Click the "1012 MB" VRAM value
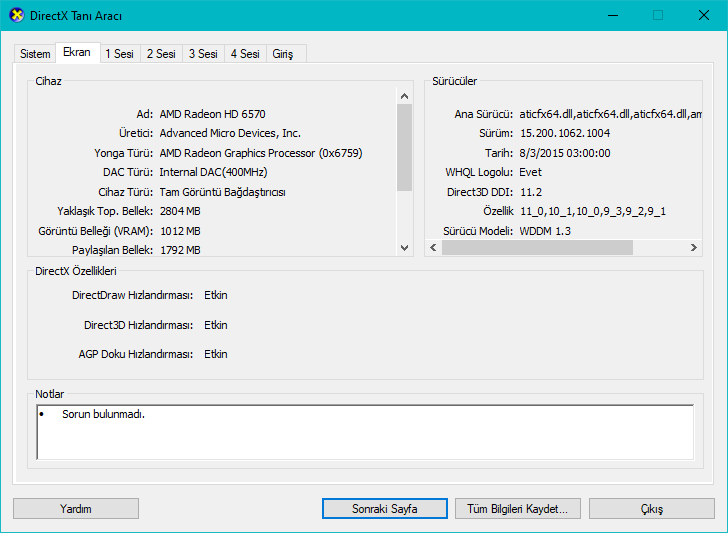The height and width of the screenshot is (533, 728). pos(180,231)
